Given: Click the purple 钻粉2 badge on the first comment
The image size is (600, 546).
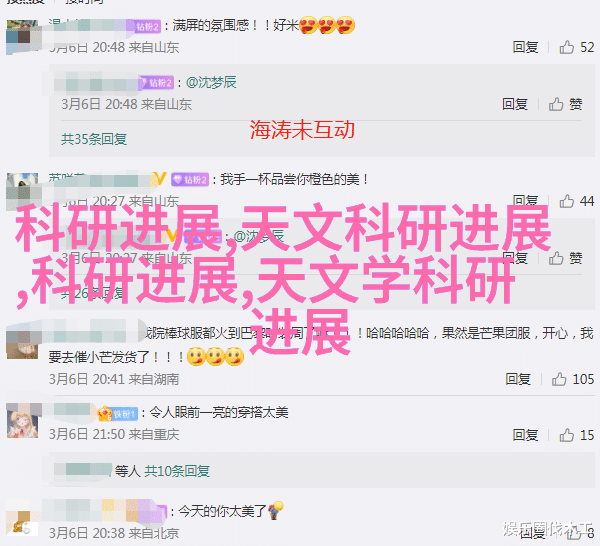Looking at the screenshot, I should 148,26.
